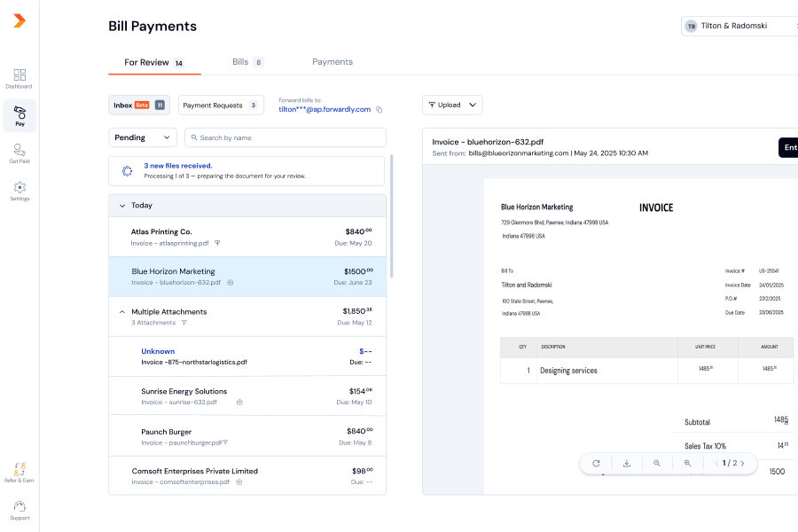Go to next page of invoice
The width and height of the screenshot is (798, 532).
[742, 463]
